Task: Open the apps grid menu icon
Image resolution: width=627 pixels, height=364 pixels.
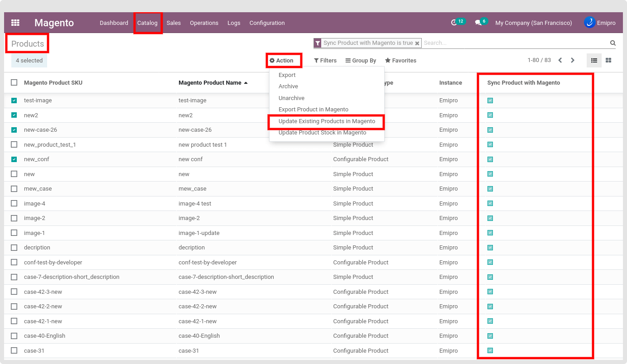Action: 15,23
